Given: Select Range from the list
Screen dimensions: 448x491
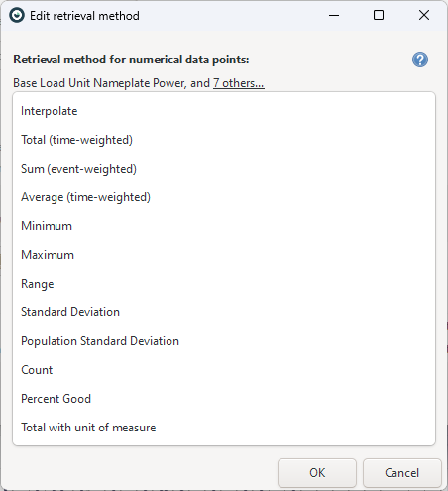Looking at the screenshot, I should click(x=224, y=284).
